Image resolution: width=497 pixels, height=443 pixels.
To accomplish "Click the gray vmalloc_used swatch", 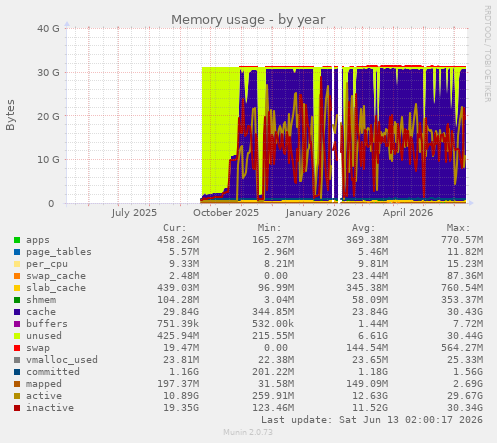I will coord(17,360).
